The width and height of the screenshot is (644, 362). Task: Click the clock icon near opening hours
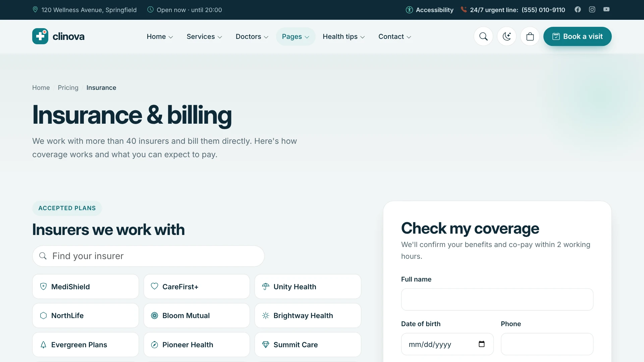pyautogui.click(x=151, y=9)
